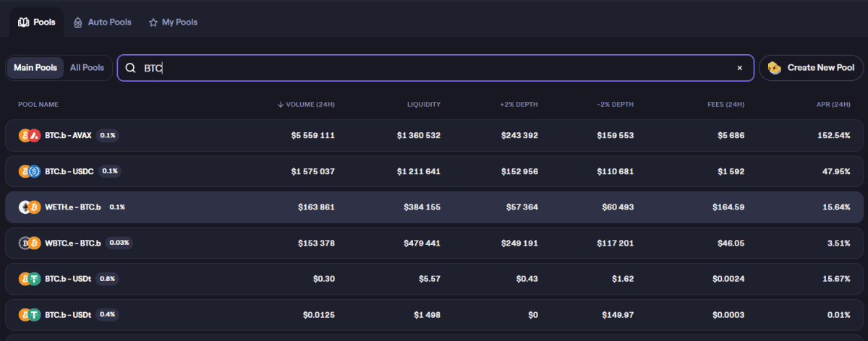
Task: Click +2% depth value $57 364
Action: (x=522, y=207)
